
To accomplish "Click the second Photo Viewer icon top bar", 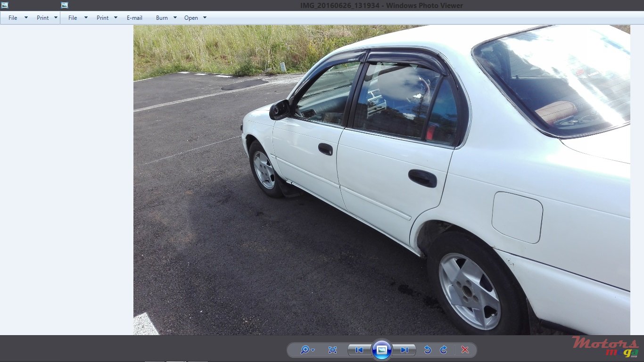I will pos(64,5).
